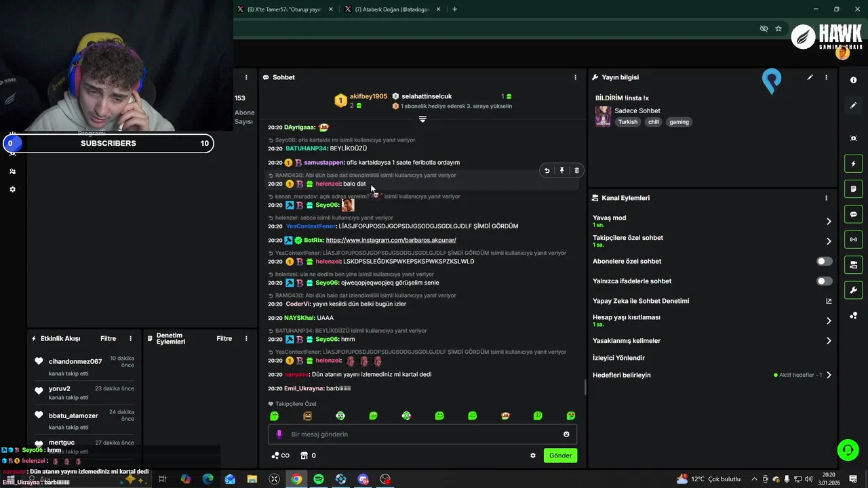Open the Kanal Eylemleri panel options menu
The height and width of the screenshot is (488, 868).
(826, 198)
